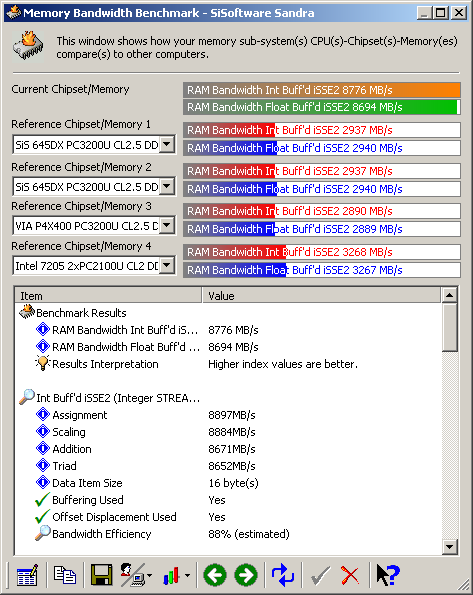Click the context help cursor question icon
473x595 pixels.
pos(388,575)
